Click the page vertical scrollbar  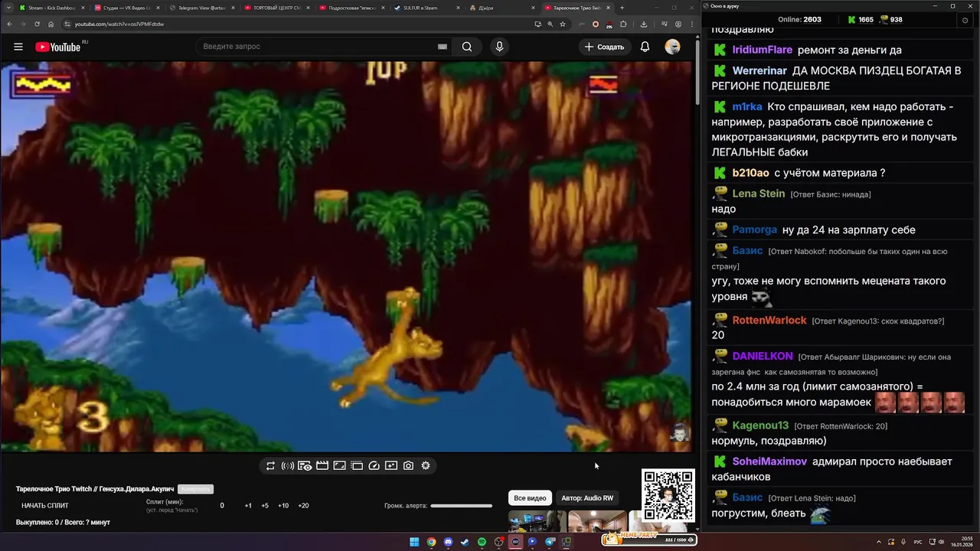[x=697, y=73]
